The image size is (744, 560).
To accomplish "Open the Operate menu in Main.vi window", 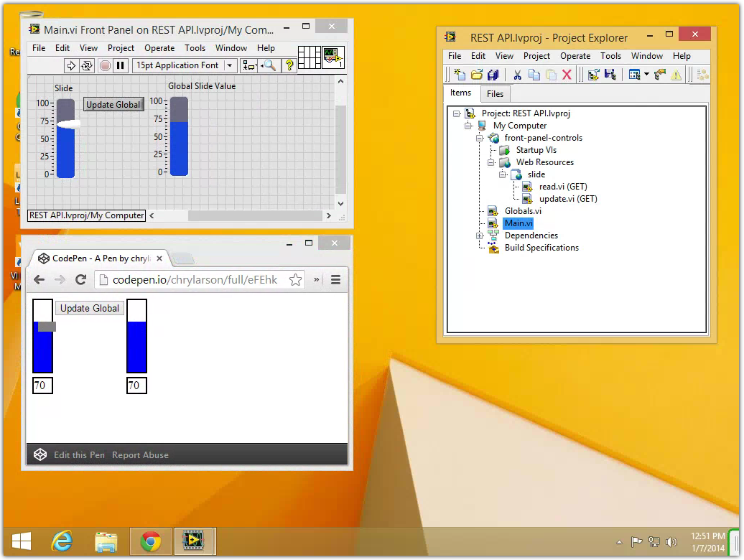I will point(159,48).
